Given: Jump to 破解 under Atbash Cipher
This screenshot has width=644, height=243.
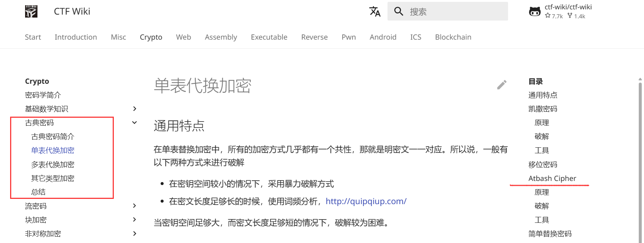Looking at the screenshot, I should tap(542, 206).
